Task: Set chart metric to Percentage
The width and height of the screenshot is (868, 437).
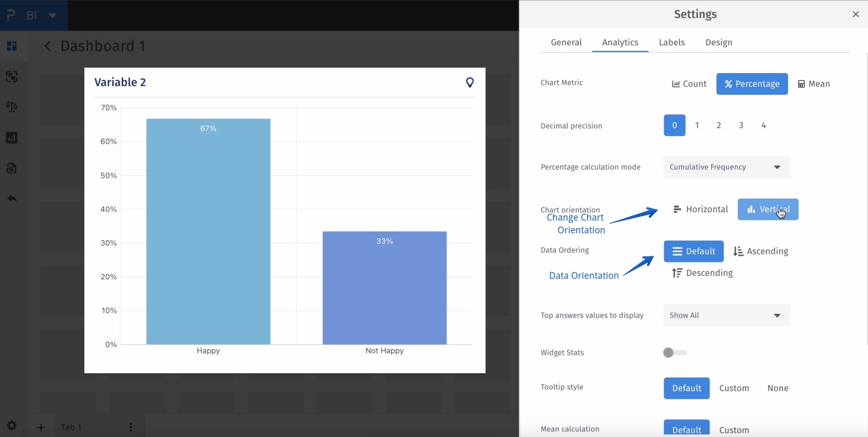Action: 752,84
